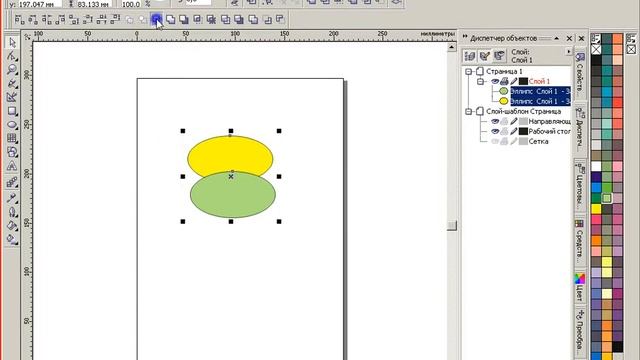The width and height of the screenshot is (640, 360).
Task: Toggle editable pencil of Сетка layer
Action: click(513, 141)
